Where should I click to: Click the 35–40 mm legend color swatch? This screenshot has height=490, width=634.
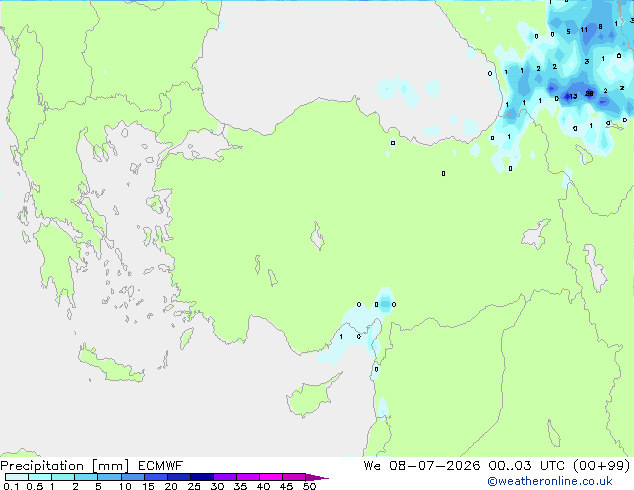pyautogui.click(x=247, y=477)
